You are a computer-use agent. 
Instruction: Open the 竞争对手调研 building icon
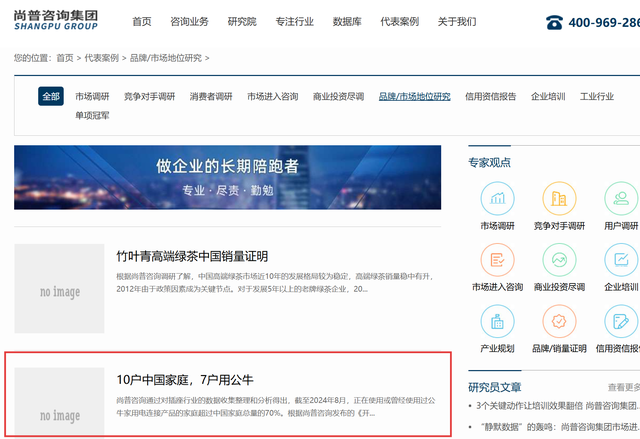(559, 199)
